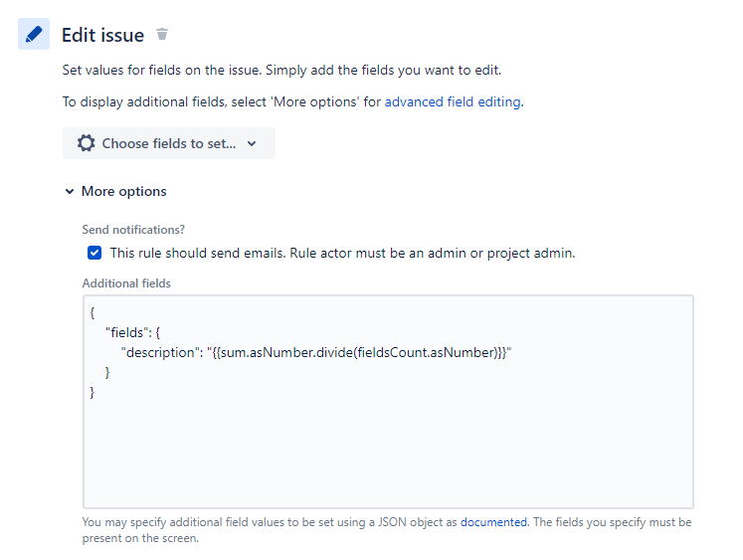This screenshot has width=743, height=560.
Task: Click the trash delete icon beside Edit issue
Action: pyautogui.click(x=162, y=35)
